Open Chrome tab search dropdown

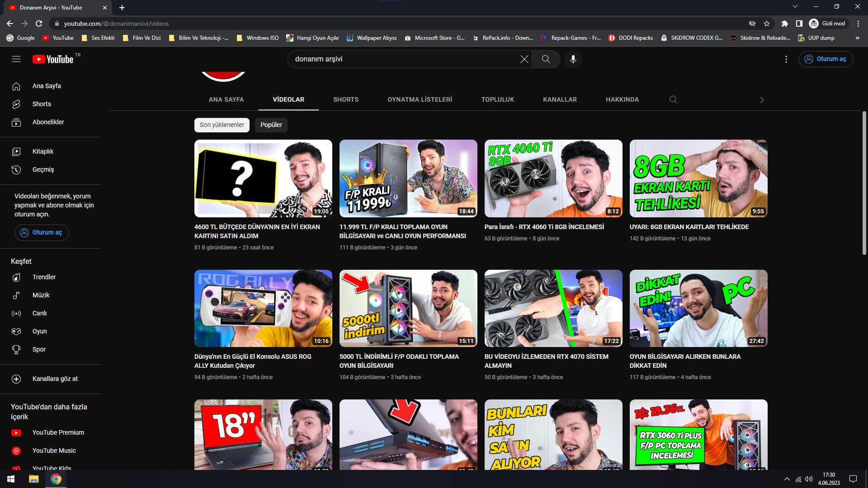click(795, 6)
